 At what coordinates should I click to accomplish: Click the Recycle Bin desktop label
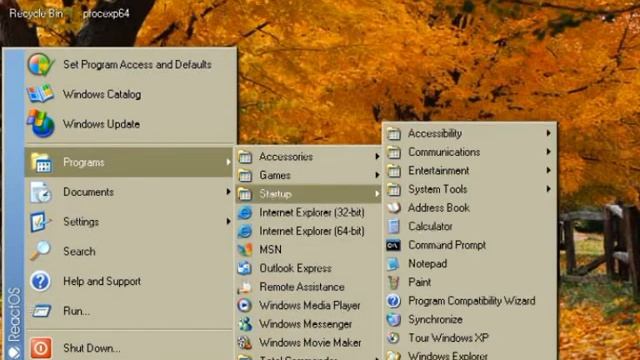point(36,13)
